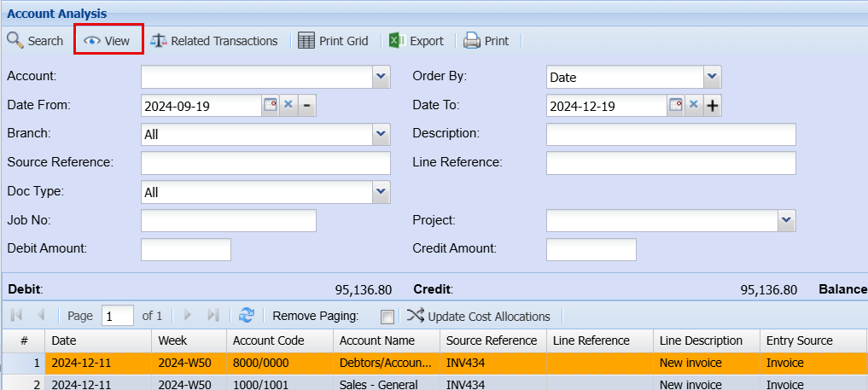
Task: Toggle the Remove Paging checkbox
Action: 387,317
